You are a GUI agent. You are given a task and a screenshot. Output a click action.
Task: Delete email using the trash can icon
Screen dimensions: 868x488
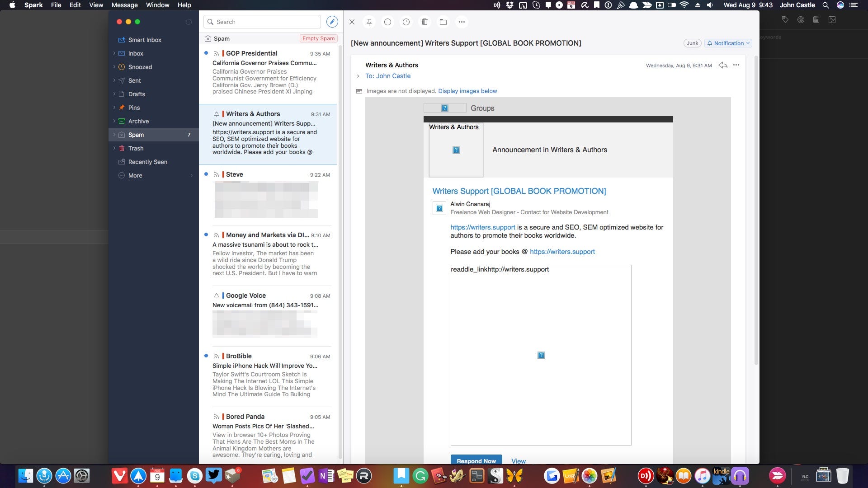point(425,22)
